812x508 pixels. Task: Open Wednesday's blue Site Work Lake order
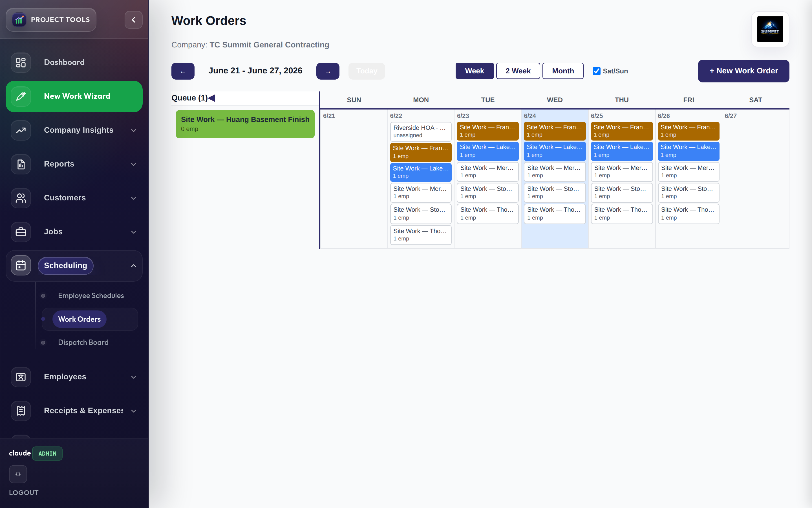[555, 151]
